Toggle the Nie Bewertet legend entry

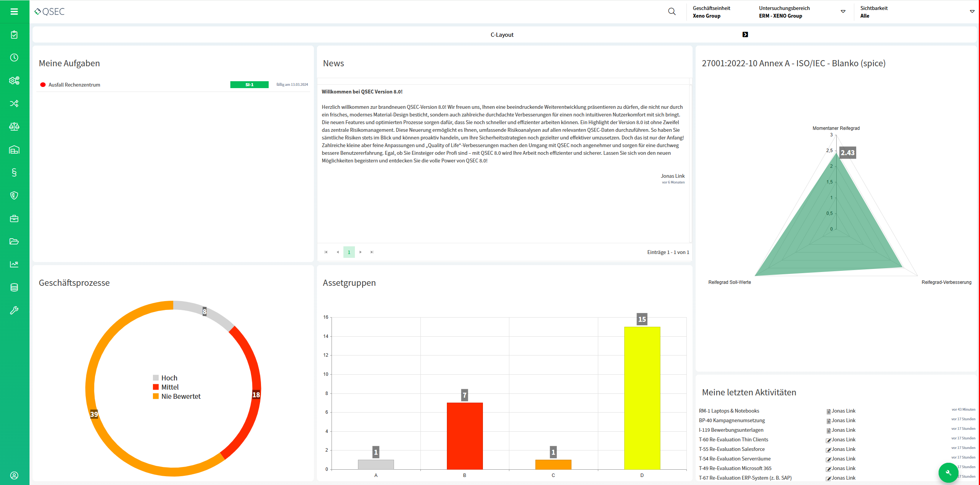coord(180,397)
